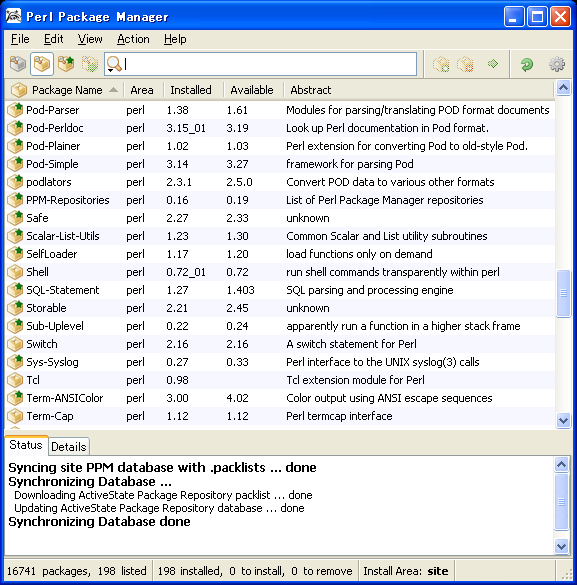Click the Term-Cap package icon
The width and height of the screenshot is (577, 585).
tap(15, 416)
